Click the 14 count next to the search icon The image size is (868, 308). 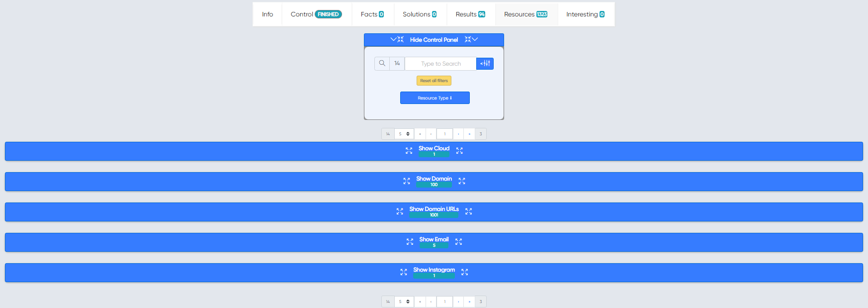(397, 64)
